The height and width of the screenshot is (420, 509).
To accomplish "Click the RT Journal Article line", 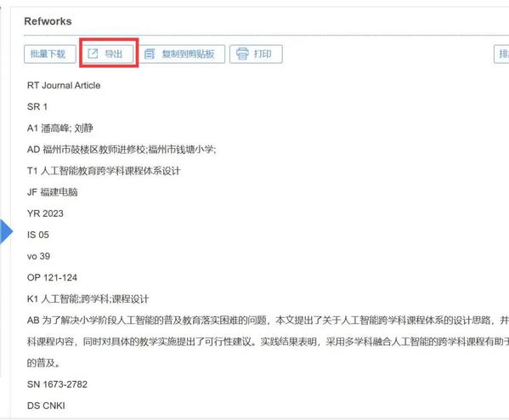I will [x=64, y=85].
